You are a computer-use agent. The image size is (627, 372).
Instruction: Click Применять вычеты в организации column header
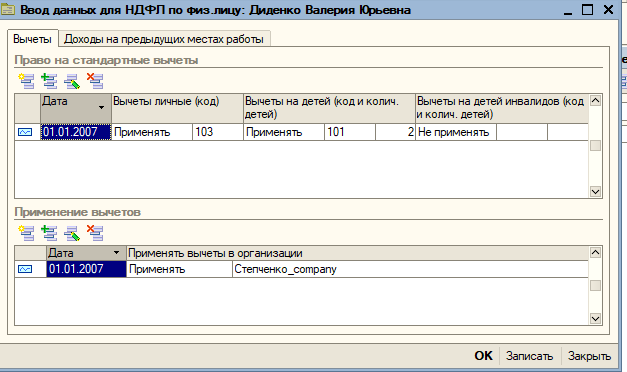[357, 253]
